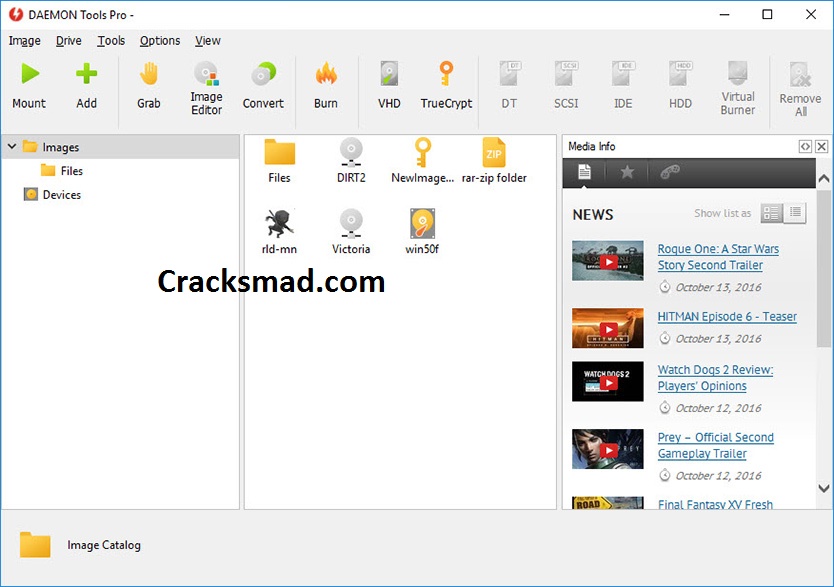Open Prey Official Second Gameplay Trailer link
This screenshot has height=587, width=834.
point(715,445)
